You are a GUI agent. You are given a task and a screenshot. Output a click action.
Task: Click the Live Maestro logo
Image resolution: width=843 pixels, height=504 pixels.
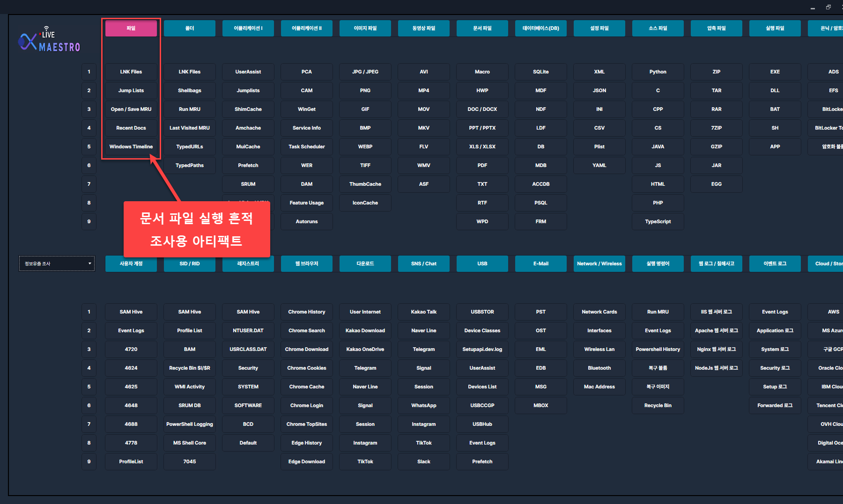[50, 41]
